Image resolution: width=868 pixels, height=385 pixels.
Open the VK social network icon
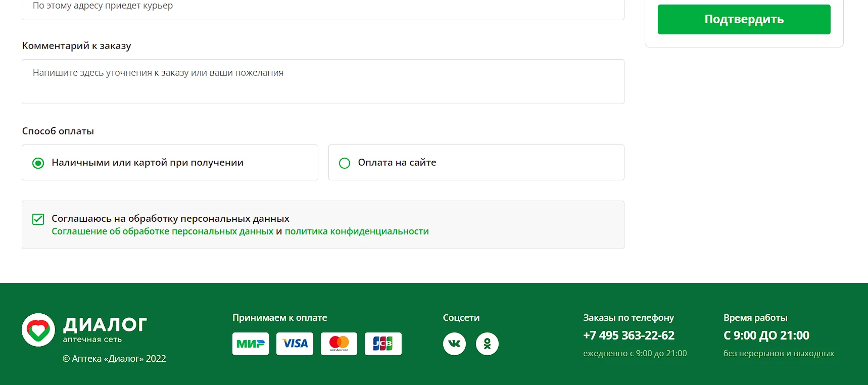click(454, 344)
